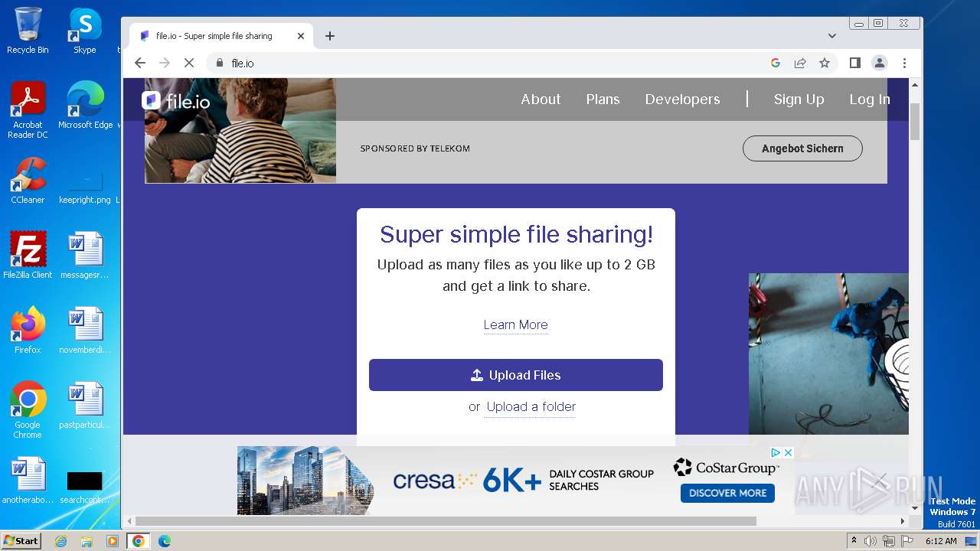
Task: Click the address bar showing file.io
Action: coord(490,63)
